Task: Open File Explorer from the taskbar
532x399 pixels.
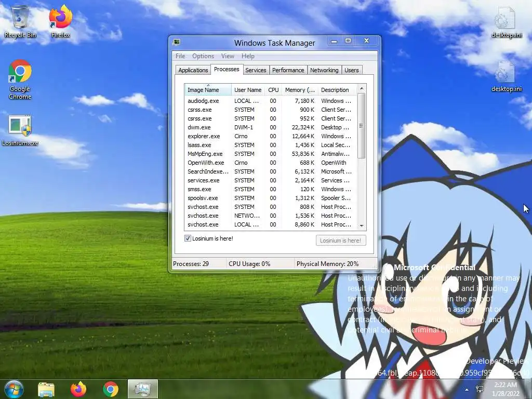Action: click(46, 390)
